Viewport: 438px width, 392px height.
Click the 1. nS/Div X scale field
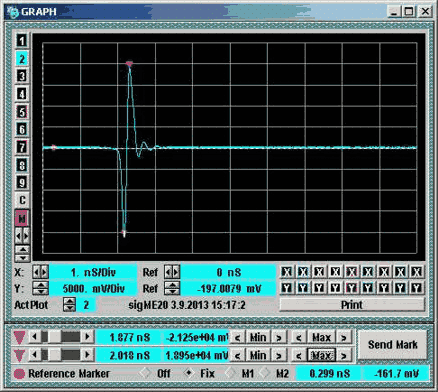point(93,272)
